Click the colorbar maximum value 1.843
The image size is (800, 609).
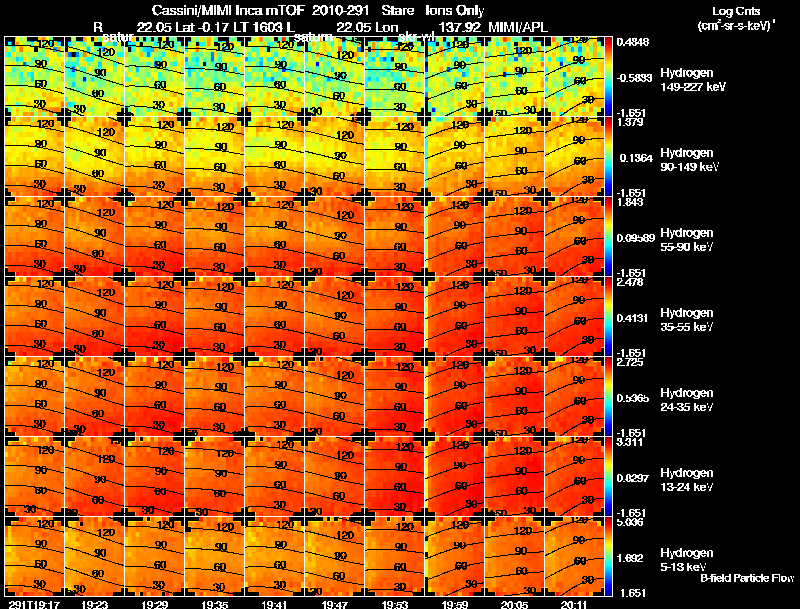pos(630,202)
